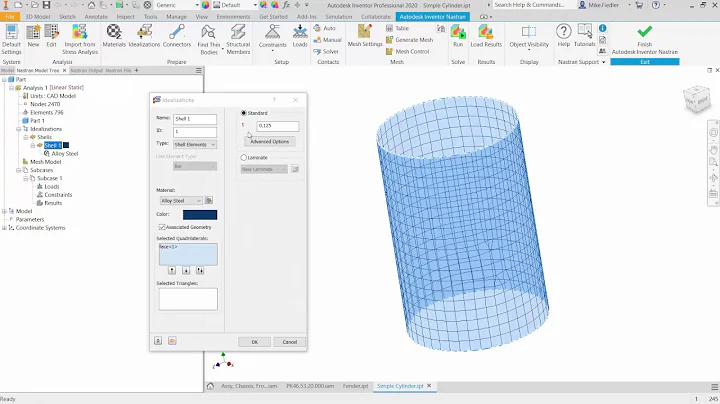720x404 pixels.
Task: Launch Find Thin Bodies
Action: point(209,39)
